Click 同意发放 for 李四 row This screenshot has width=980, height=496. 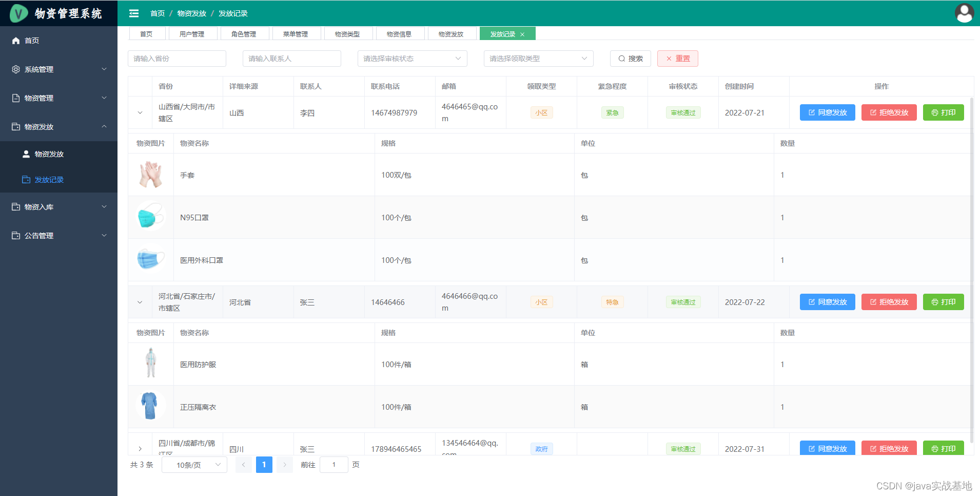tap(828, 112)
